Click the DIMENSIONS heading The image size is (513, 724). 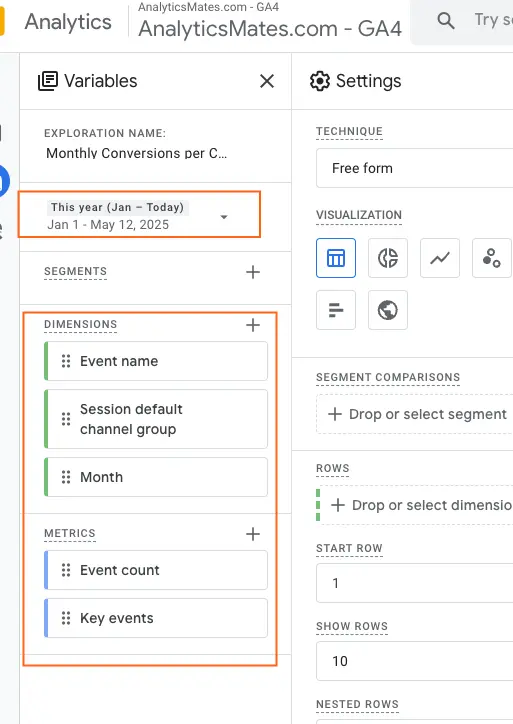tap(80, 324)
